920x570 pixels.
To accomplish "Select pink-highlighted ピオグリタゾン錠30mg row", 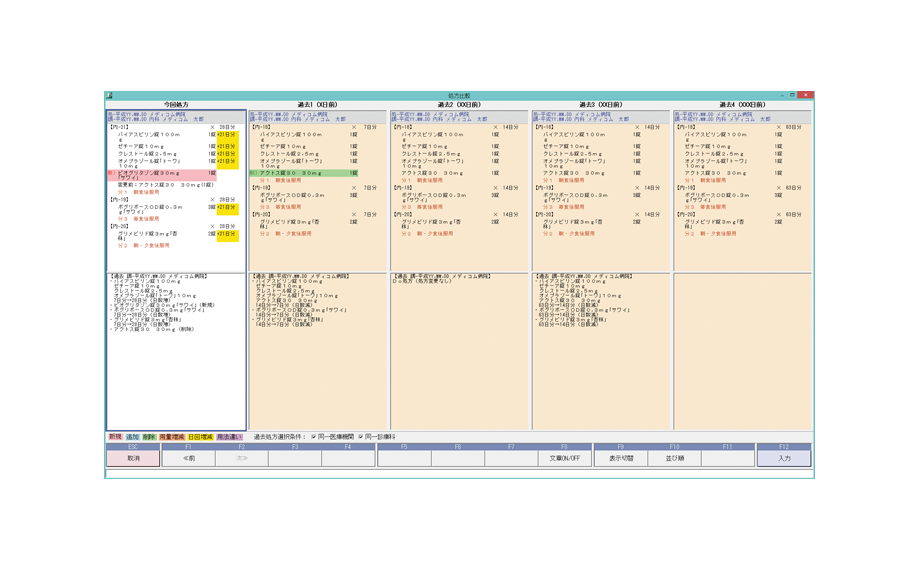I will click(160, 173).
